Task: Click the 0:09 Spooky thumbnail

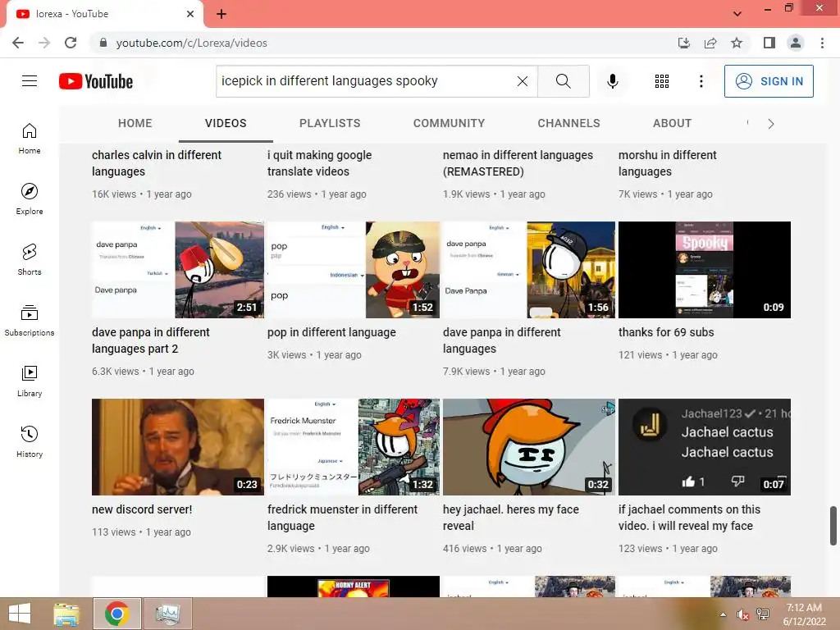Action: point(705,270)
